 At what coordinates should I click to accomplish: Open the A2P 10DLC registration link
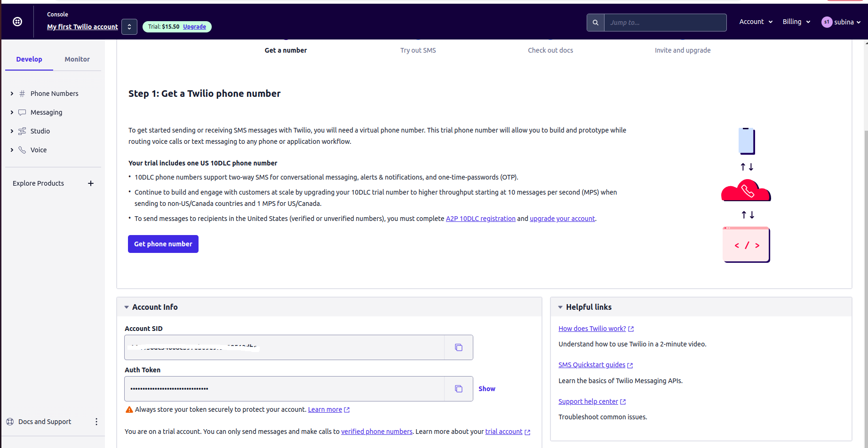[x=480, y=219]
